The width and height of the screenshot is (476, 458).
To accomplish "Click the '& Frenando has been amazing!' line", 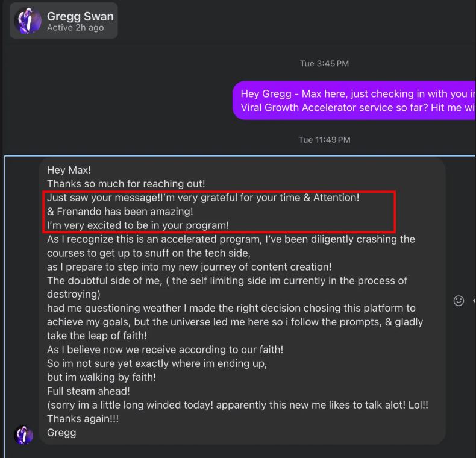I will click(x=120, y=212).
